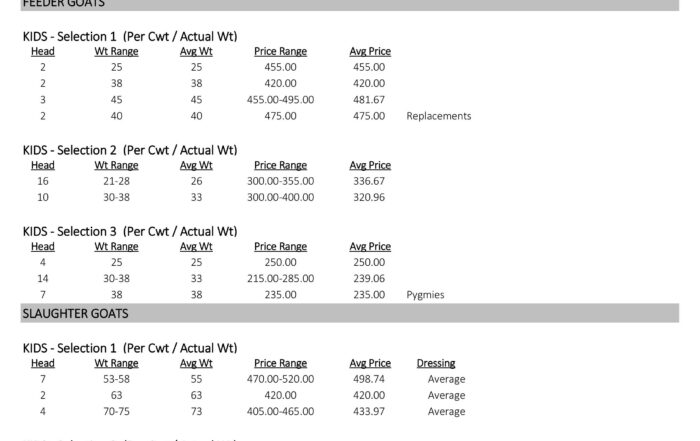Click price range 470.00-520.00
Screen dimensions: 700x441
click(280, 379)
